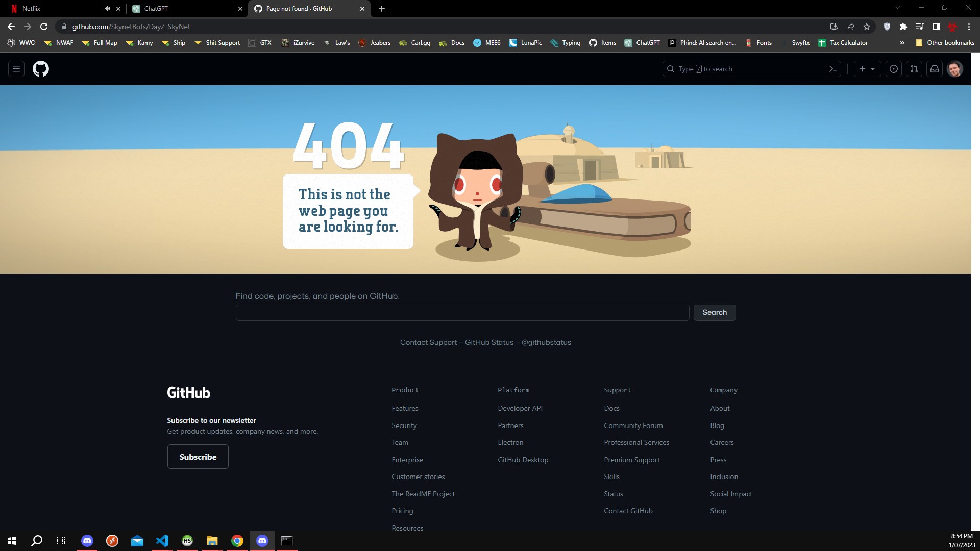Share this page from the address bar
The height and width of the screenshot is (551, 980).
[850, 27]
